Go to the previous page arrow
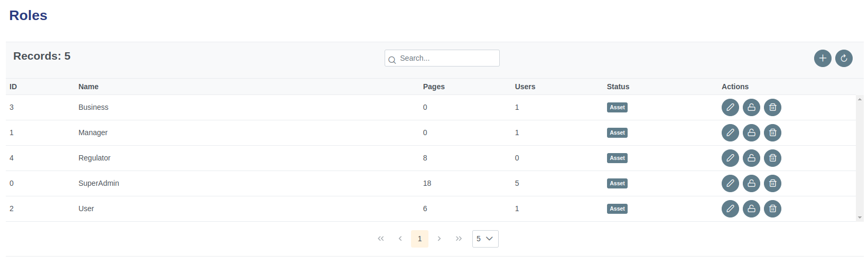This screenshot has height=265, width=868. pos(400,239)
